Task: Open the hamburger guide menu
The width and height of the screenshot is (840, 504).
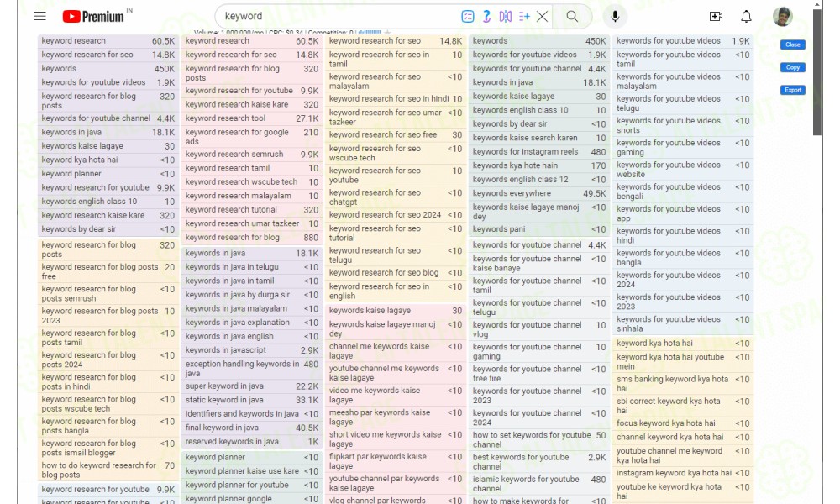Action: coord(40,16)
